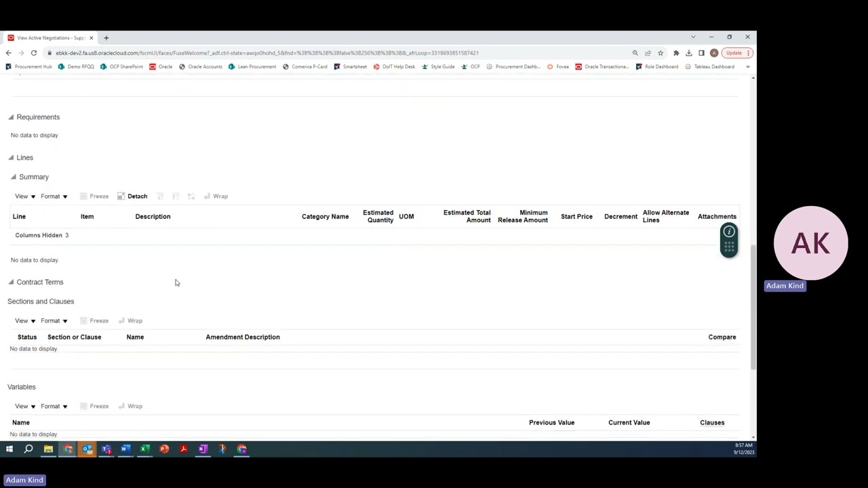Image resolution: width=868 pixels, height=488 pixels.
Task: Click the zoom magnifier in address bar
Action: [x=635, y=53]
